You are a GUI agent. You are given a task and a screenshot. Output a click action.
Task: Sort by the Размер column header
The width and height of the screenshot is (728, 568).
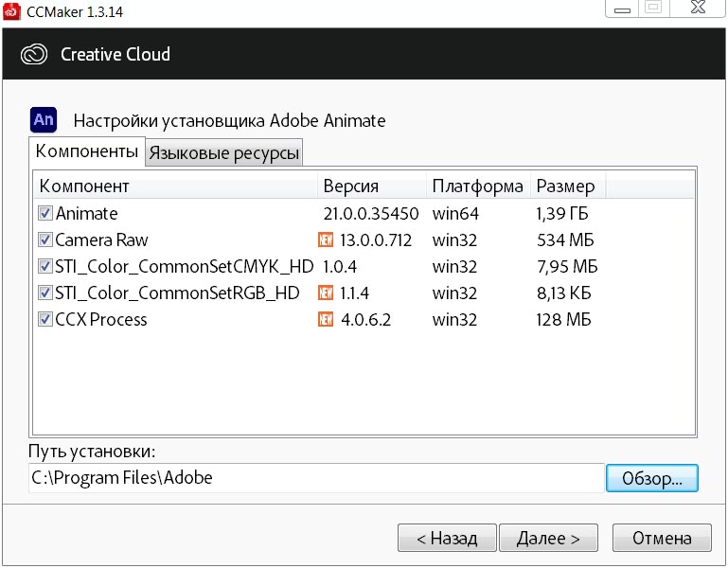click(568, 186)
